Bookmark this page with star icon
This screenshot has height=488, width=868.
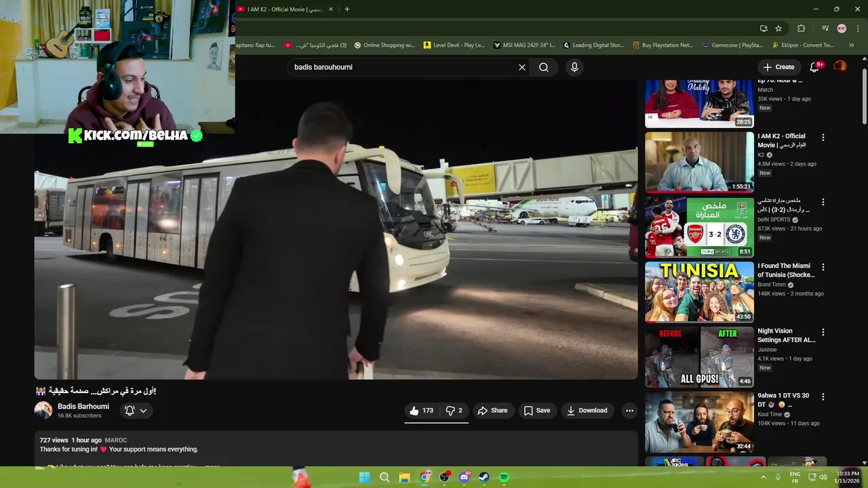pos(778,28)
